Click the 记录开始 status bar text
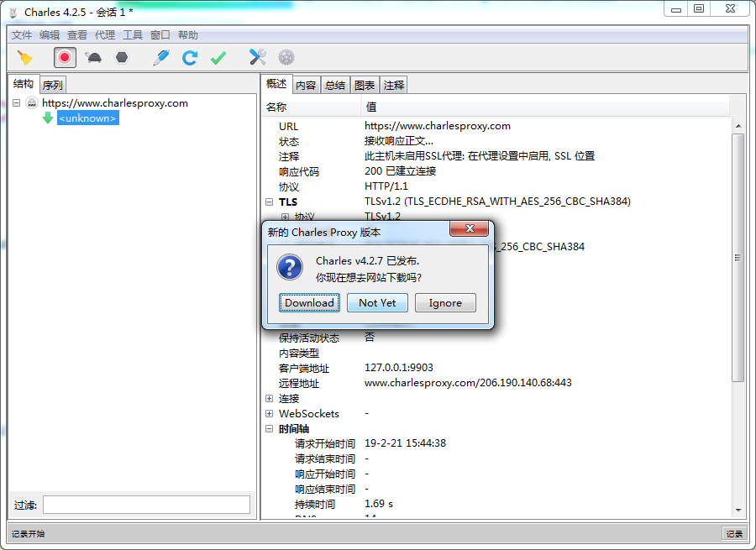 coord(28,533)
